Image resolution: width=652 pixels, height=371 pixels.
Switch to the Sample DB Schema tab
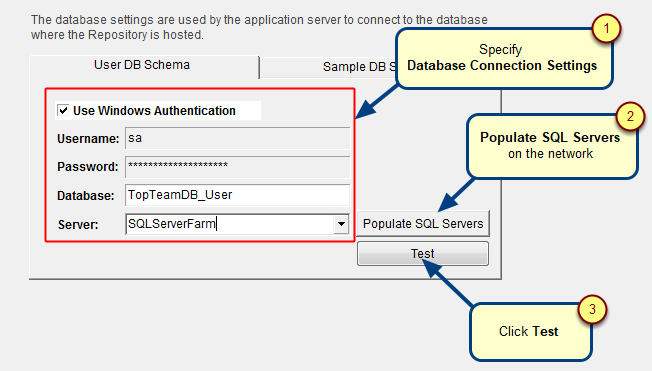pyautogui.click(x=328, y=67)
